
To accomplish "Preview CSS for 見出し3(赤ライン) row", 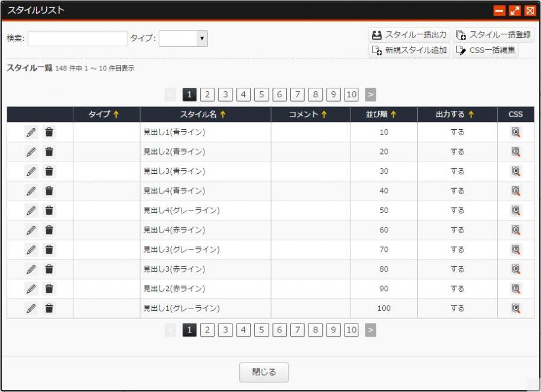I will 516,269.
